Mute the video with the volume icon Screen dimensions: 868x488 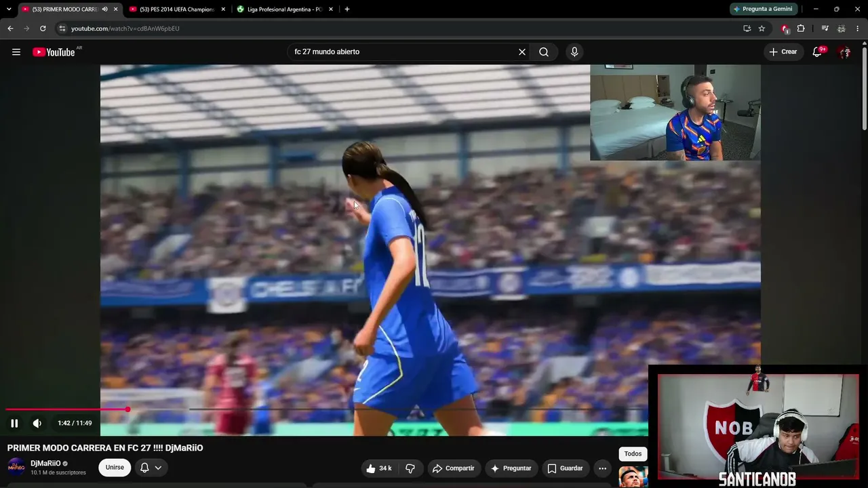[37, 423]
